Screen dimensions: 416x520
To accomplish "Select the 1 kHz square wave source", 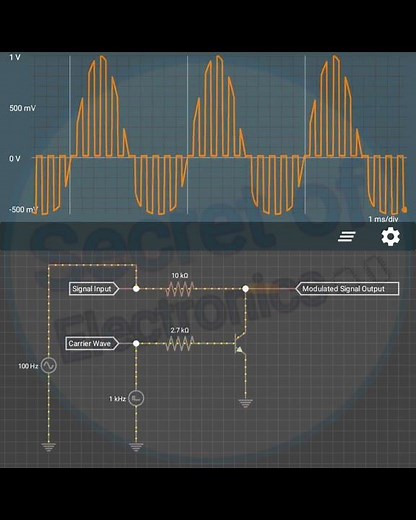I will [136, 398].
